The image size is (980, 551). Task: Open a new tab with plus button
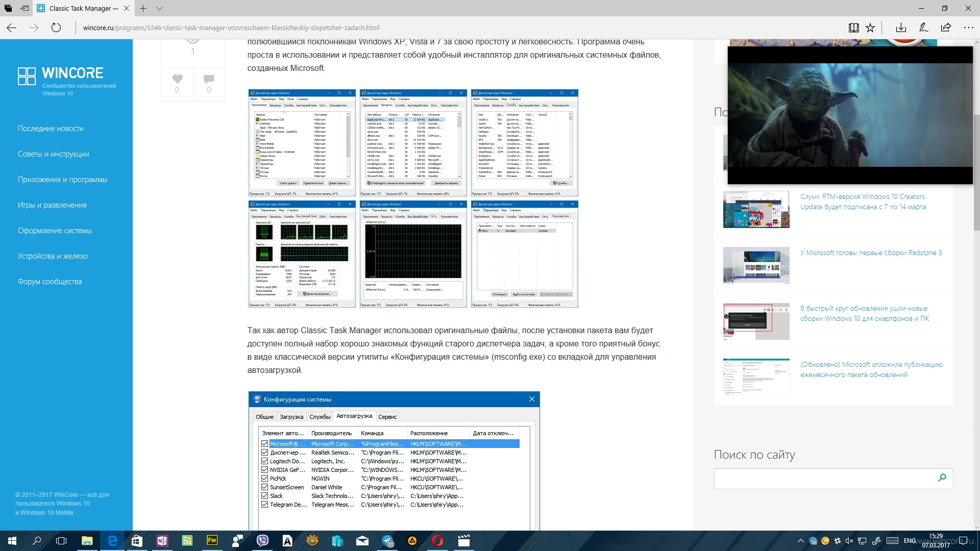143,8
